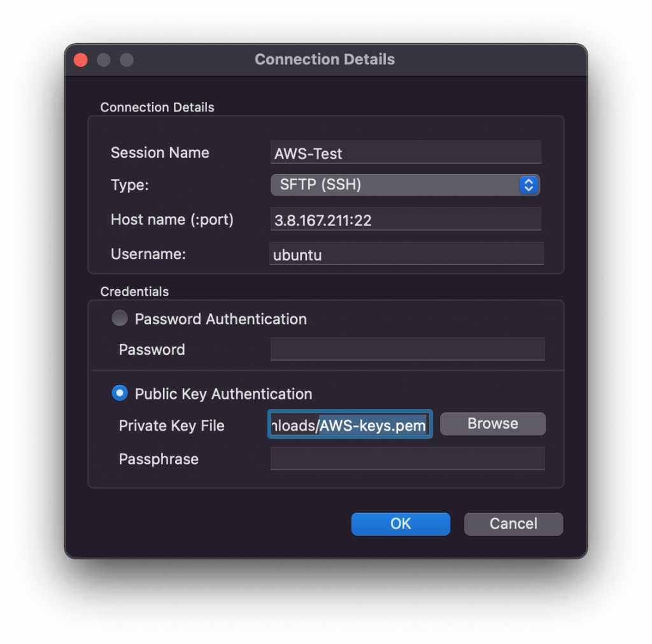This screenshot has width=652, height=644.
Task: Click the gray zoom window button
Action: 127,60
